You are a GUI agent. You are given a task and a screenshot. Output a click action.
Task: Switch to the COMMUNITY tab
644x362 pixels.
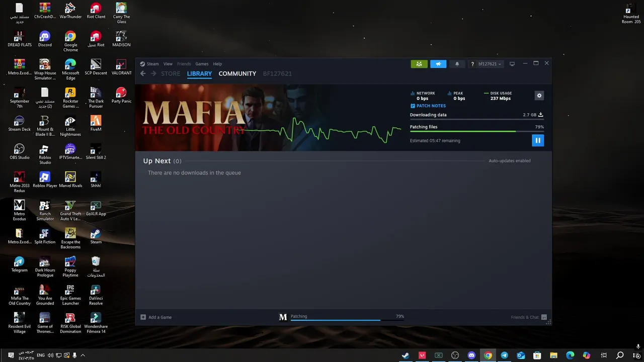coord(237,73)
